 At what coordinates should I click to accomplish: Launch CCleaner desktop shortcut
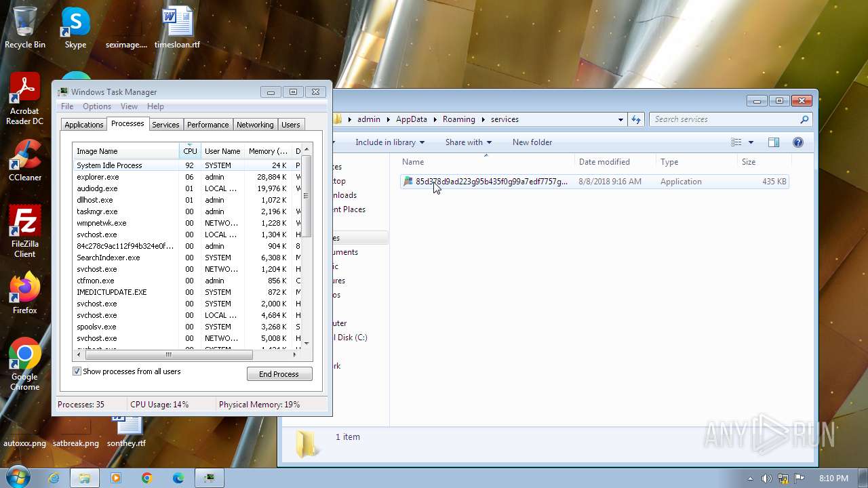[25, 161]
